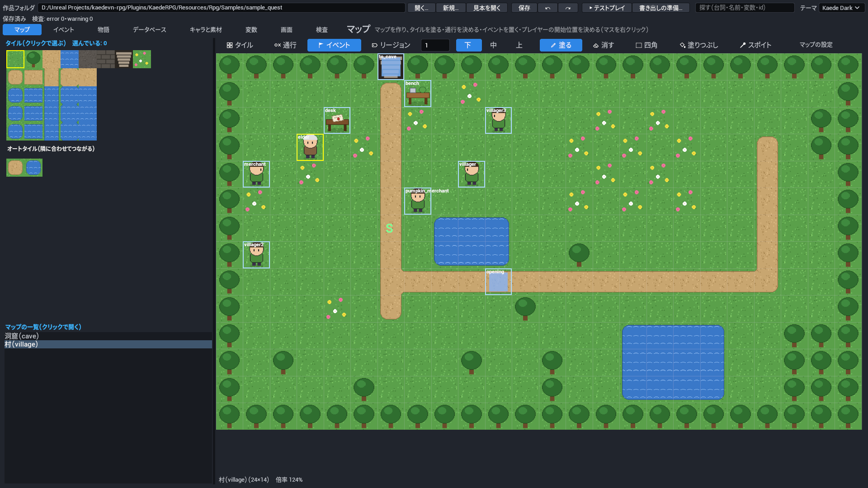
Task: Select the 中 middle layer
Action: (494, 45)
